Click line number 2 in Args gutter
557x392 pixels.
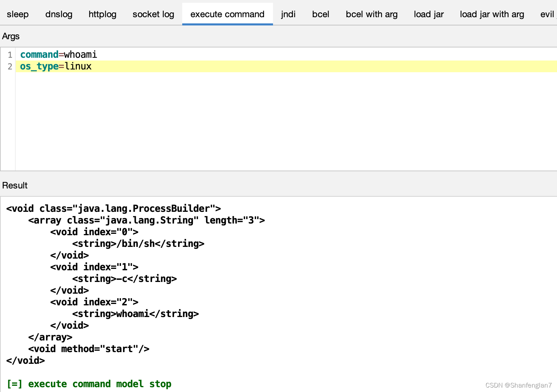coord(10,66)
